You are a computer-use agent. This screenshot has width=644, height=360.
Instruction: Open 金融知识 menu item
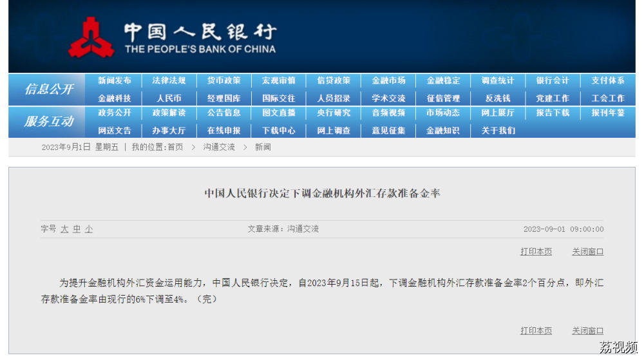(443, 131)
